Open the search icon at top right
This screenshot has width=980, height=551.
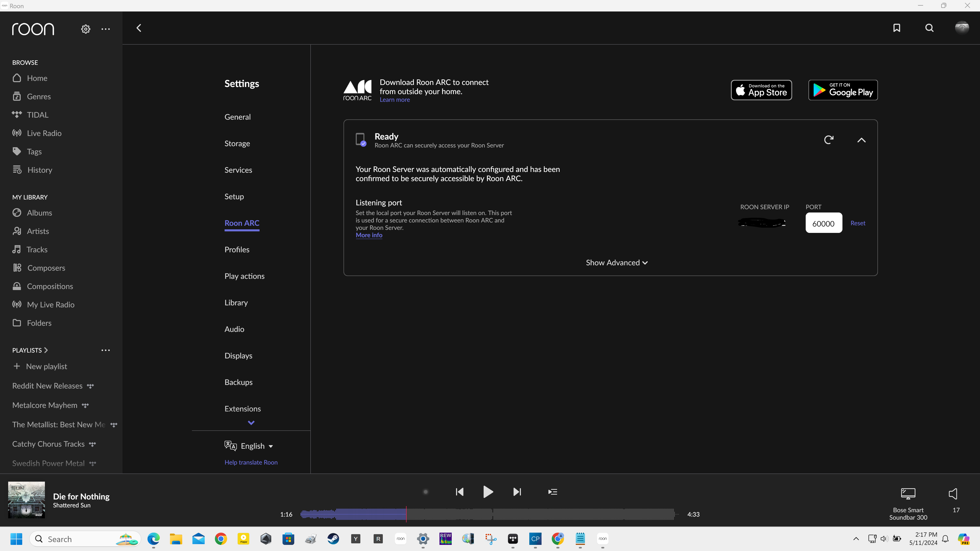(x=929, y=28)
